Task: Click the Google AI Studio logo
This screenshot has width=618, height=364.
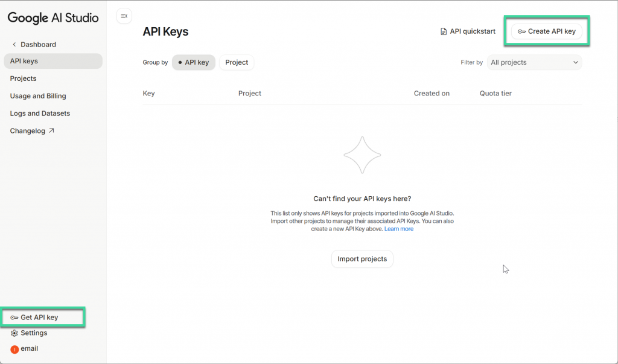Action: [53, 18]
